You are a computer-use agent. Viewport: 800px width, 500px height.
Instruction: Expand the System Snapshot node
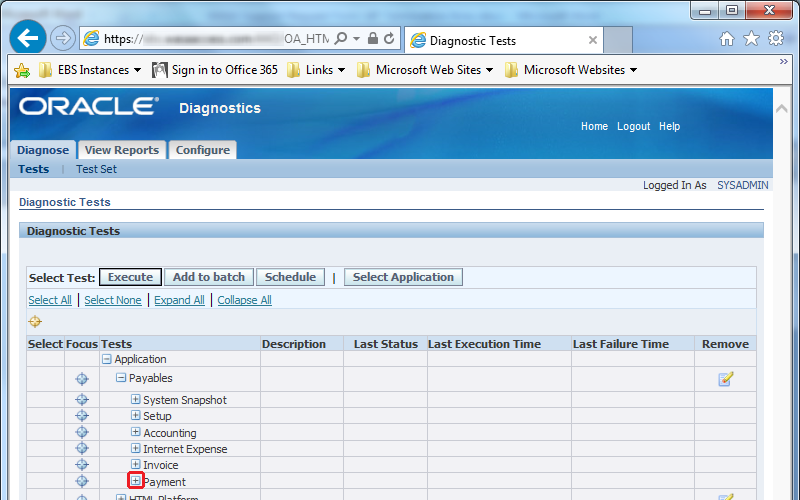135,399
